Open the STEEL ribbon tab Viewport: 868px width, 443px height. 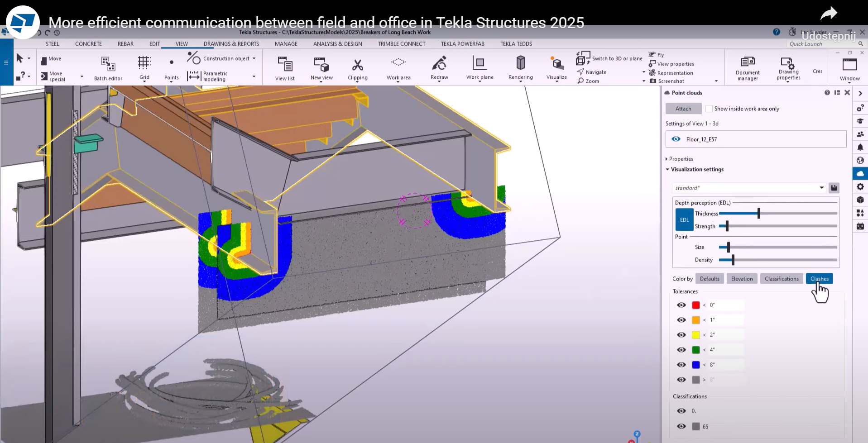(53, 44)
